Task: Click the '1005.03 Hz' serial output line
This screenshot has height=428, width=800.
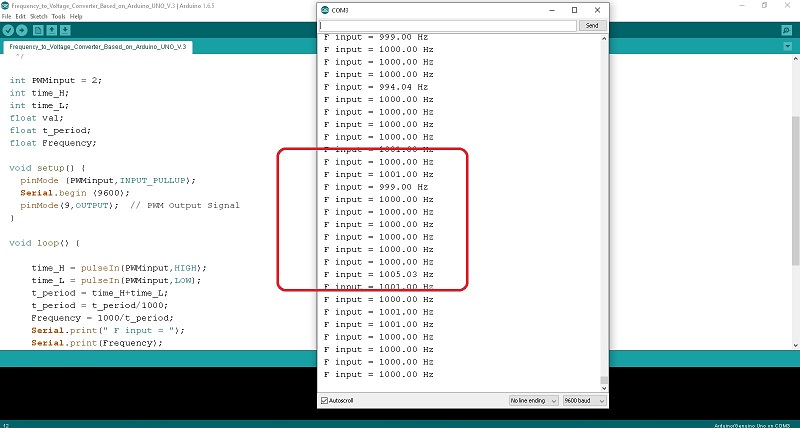Action: point(379,274)
